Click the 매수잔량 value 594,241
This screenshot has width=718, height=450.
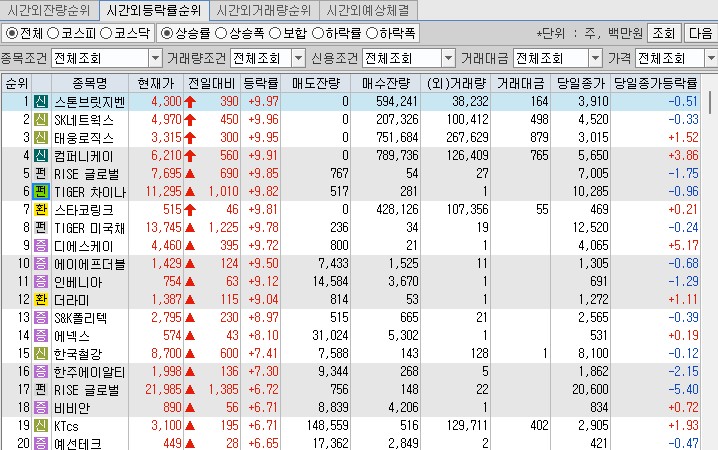(397, 102)
